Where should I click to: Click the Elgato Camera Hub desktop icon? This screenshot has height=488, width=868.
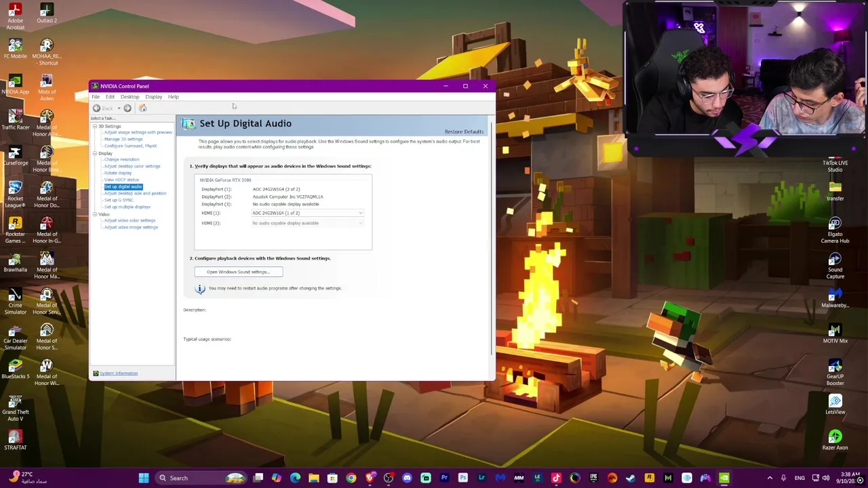click(835, 230)
